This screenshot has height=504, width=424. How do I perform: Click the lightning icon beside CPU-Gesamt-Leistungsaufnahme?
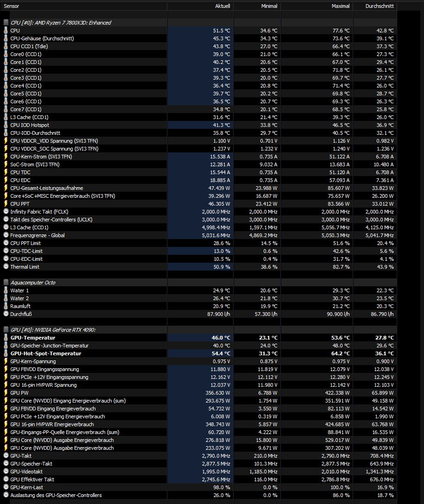6,188
